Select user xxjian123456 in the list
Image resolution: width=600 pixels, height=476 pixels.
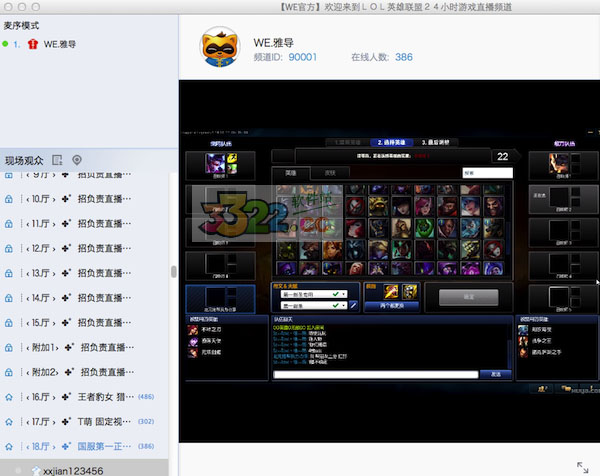(84, 469)
